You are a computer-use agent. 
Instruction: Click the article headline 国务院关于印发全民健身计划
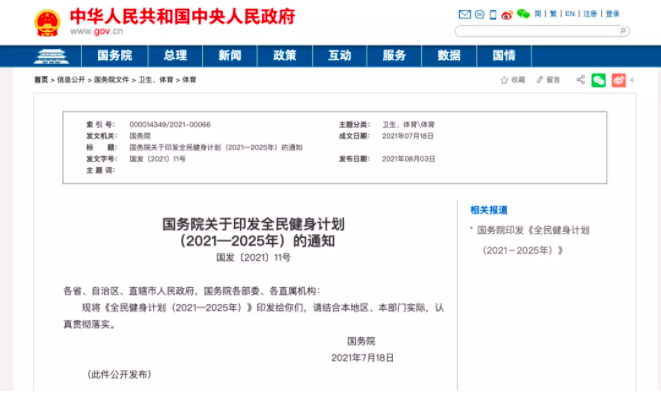(x=253, y=232)
